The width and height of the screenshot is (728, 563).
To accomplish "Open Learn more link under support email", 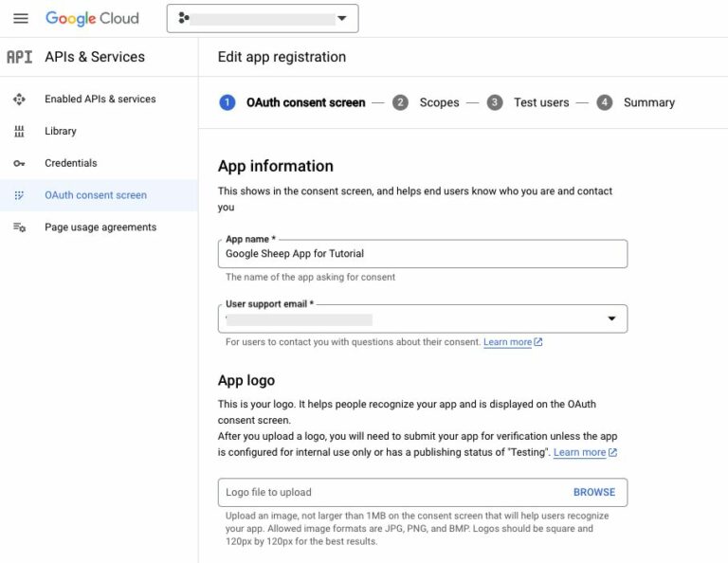I will (x=513, y=342).
